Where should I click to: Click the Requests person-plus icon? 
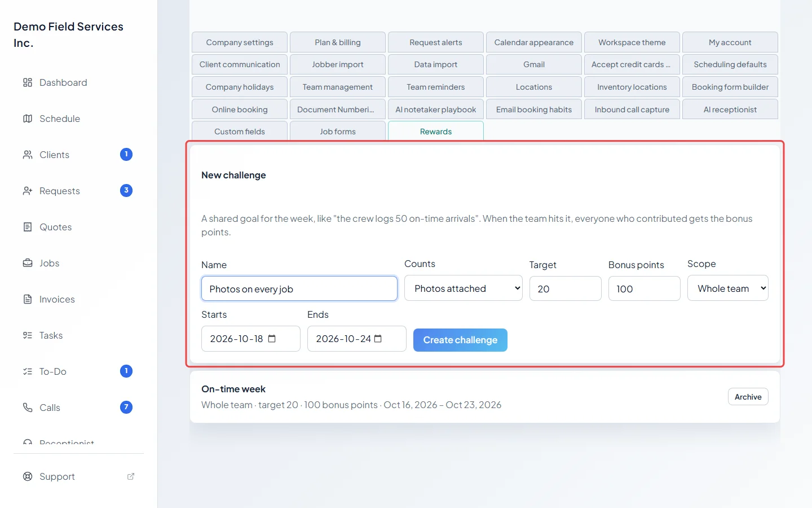point(28,191)
